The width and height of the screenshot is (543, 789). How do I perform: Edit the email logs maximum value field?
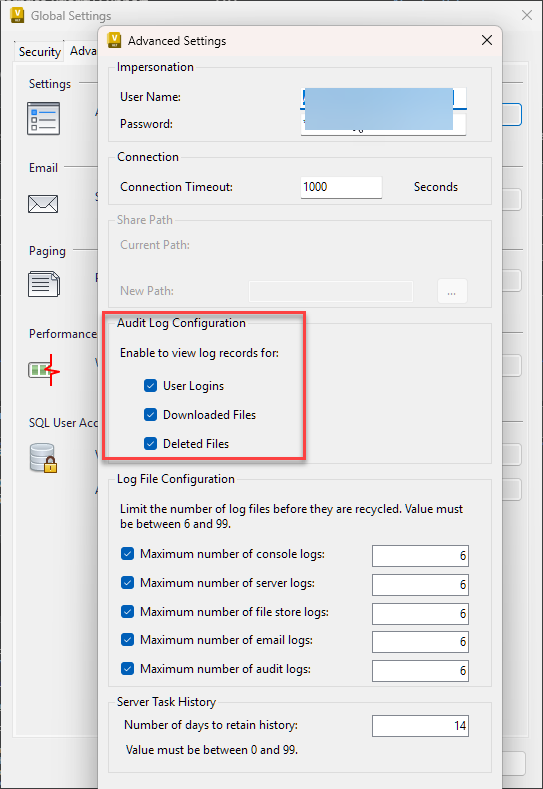tap(420, 642)
